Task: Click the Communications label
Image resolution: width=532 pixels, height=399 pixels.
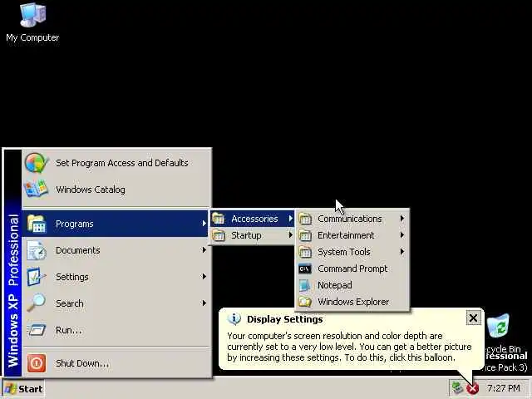Action: (349, 219)
